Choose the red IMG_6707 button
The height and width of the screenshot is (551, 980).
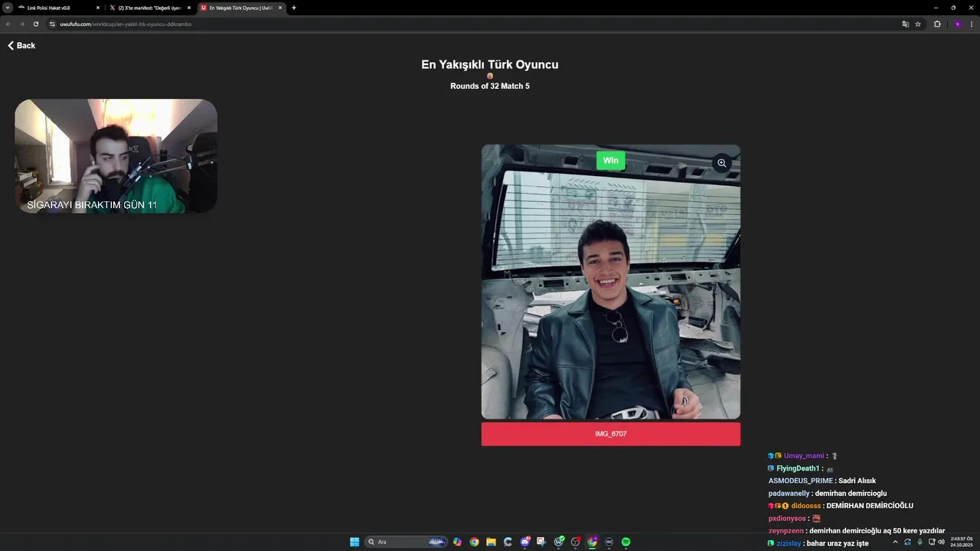coord(610,434)
